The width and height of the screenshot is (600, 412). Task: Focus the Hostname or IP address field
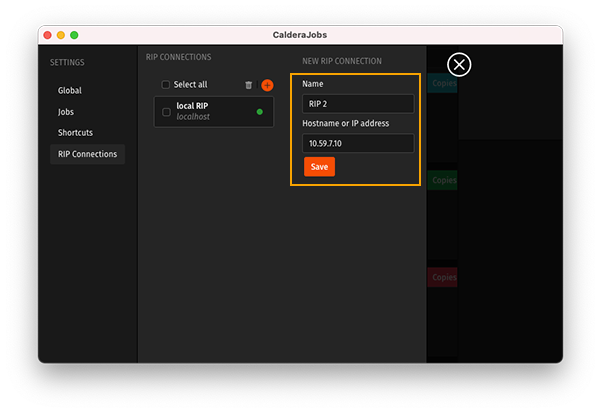(x=357, y=143)
